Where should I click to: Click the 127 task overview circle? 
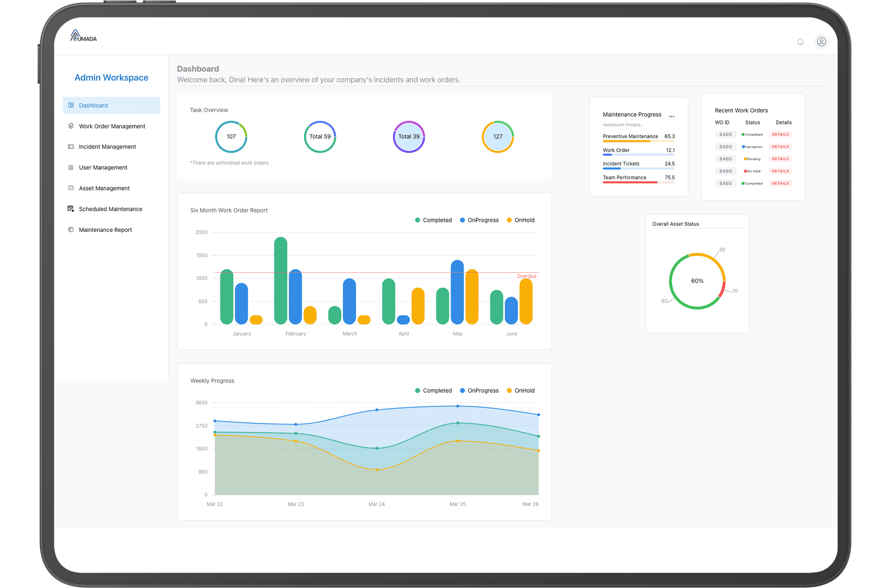click(498, 137)
